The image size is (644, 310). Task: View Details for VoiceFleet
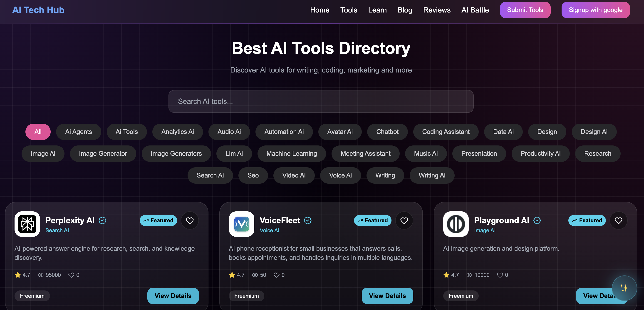387,296
